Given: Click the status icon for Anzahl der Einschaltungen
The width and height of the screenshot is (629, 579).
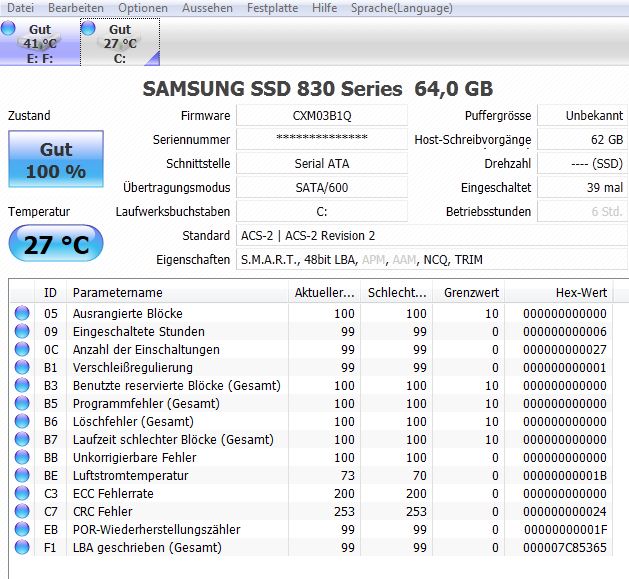Looking at the screenshot, I should click(22, 349).
